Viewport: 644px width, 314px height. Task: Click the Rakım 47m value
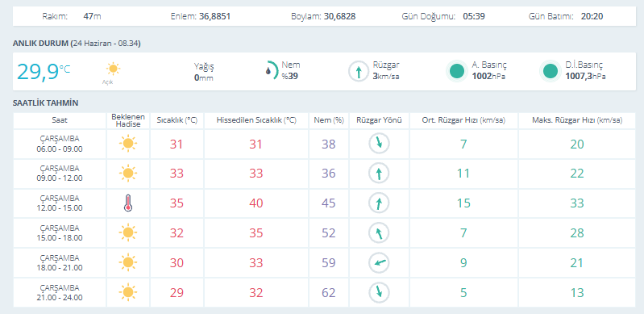(92, 16)
